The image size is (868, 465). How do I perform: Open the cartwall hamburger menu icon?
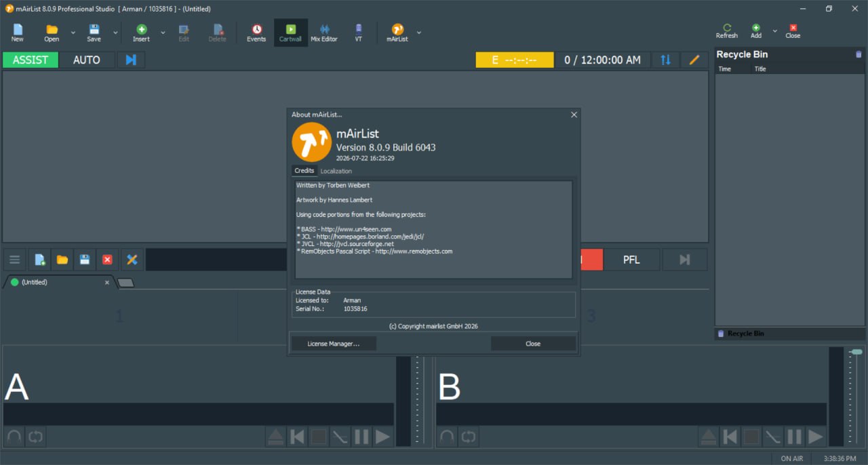click(x=14, y=260)
